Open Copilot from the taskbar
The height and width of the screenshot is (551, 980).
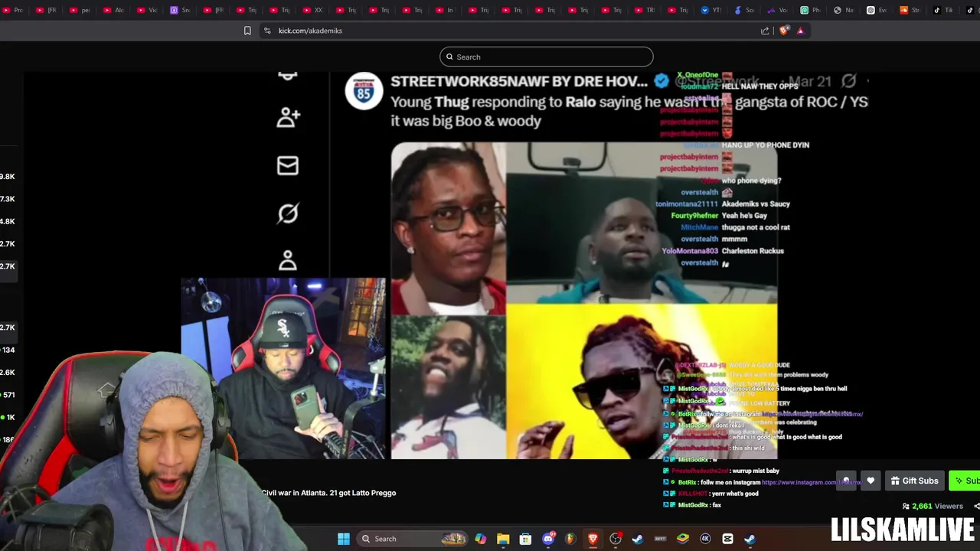[480, 539]
